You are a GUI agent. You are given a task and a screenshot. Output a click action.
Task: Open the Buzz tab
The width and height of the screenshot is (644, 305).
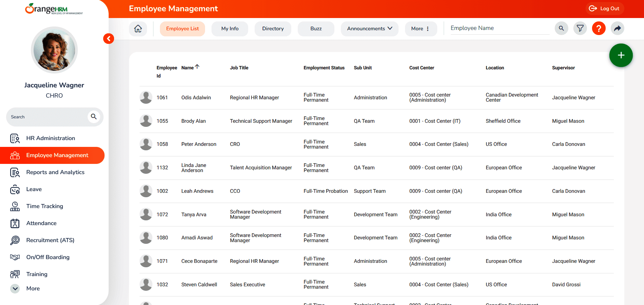[316, 29]
